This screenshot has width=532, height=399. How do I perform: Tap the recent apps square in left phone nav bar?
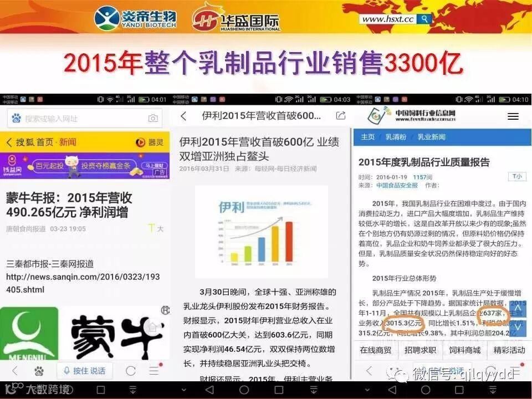[101, 390]
